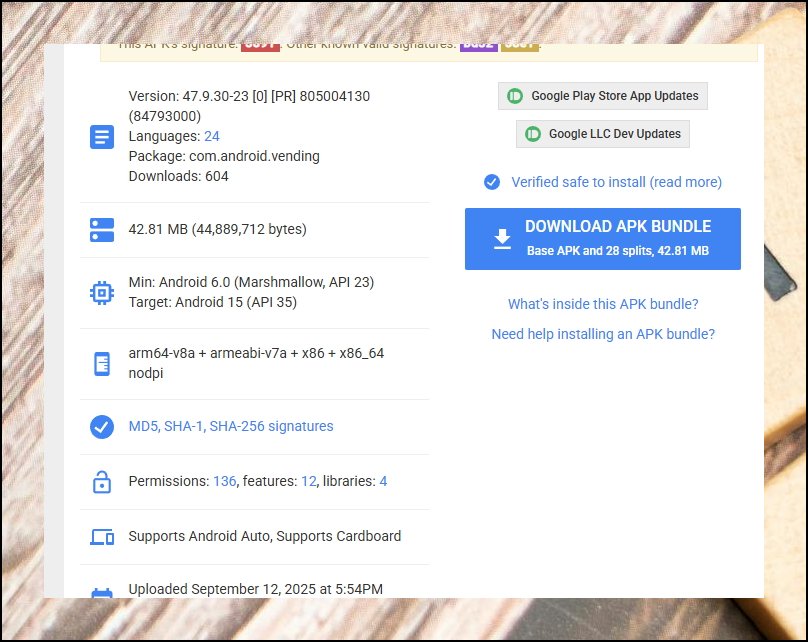Click the version info document icon
This screenshot has width=808, height=642.
(x=102, y=137)
